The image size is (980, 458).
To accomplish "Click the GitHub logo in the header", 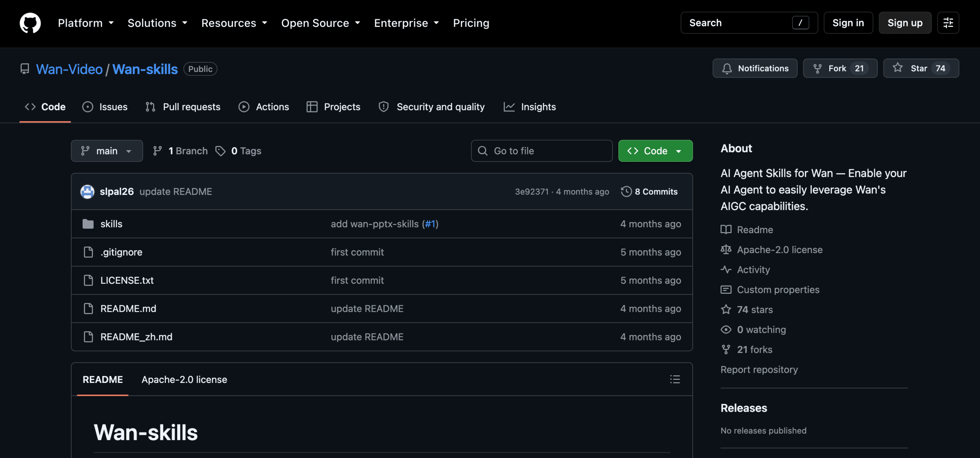I will [x=30, y=23].
